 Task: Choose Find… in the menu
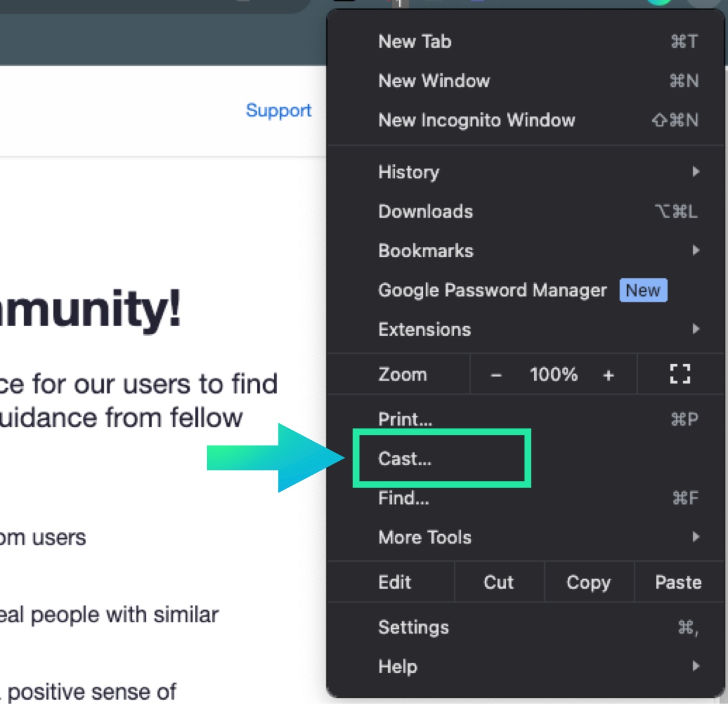(403, 498)
